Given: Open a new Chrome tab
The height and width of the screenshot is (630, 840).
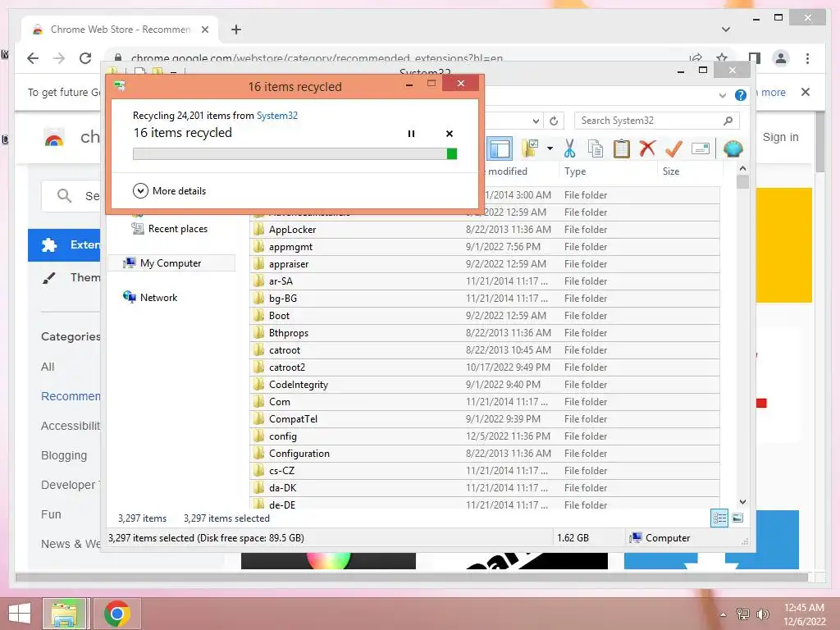Looking at the screenshot, I should pyautogui.click(x=236, y=30).
